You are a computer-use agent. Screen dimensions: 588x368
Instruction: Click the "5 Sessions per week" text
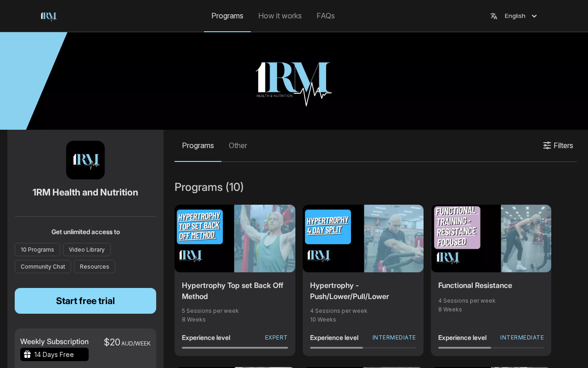210,311
